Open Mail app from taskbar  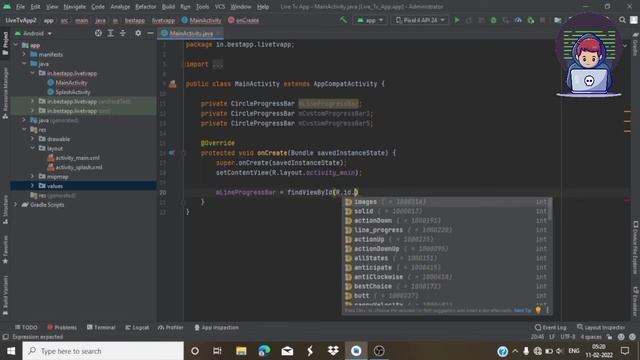(287, 351)
